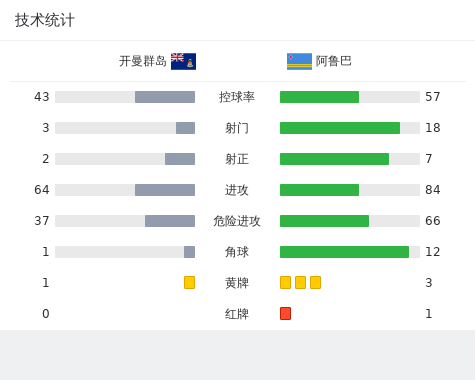
Task: Click the 控球率 stat label
Action: [x=237, y=97]
